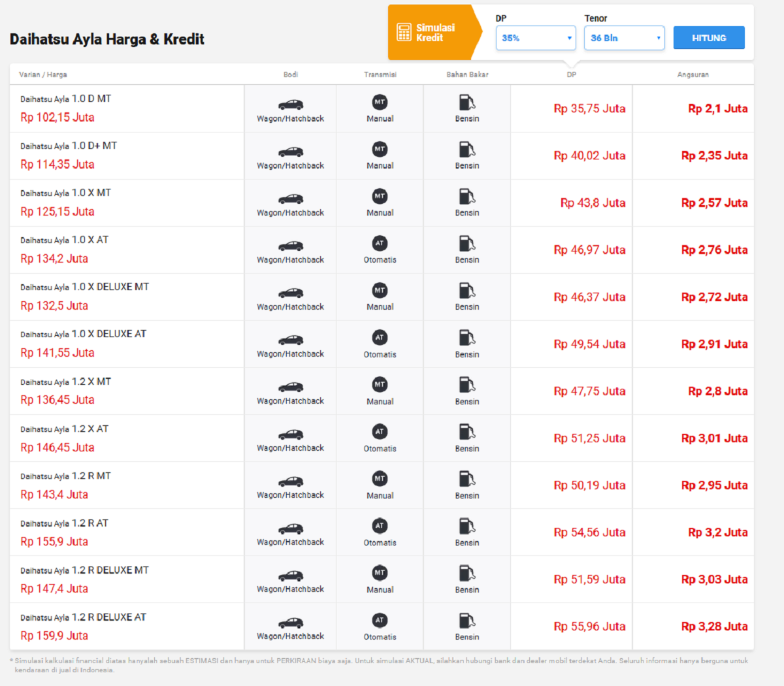
Task: Click car body icon in Ayla 1.2 R MT row
Action: 291,482
